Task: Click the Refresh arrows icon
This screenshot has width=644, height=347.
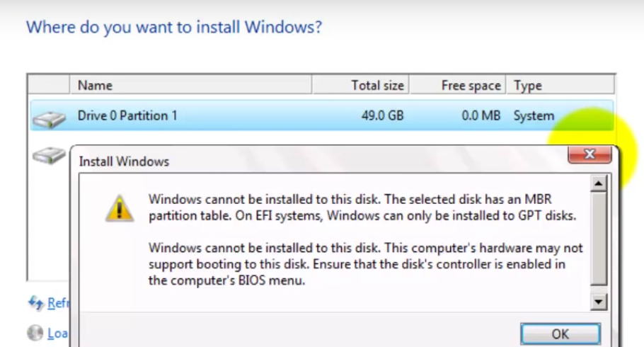Action: (35, 303)
